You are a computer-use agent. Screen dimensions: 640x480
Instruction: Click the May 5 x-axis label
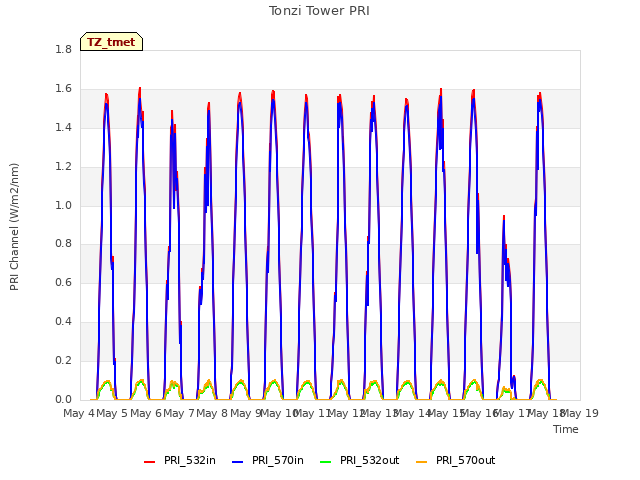(112, 413)
